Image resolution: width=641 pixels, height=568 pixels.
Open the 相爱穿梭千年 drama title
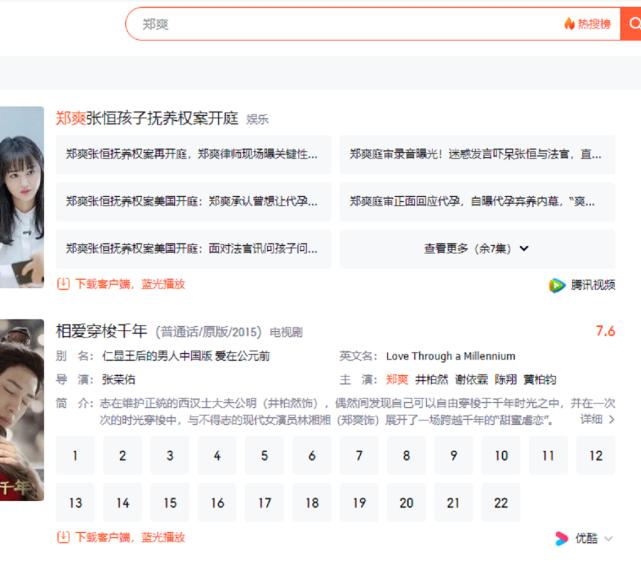pos(101,331)
